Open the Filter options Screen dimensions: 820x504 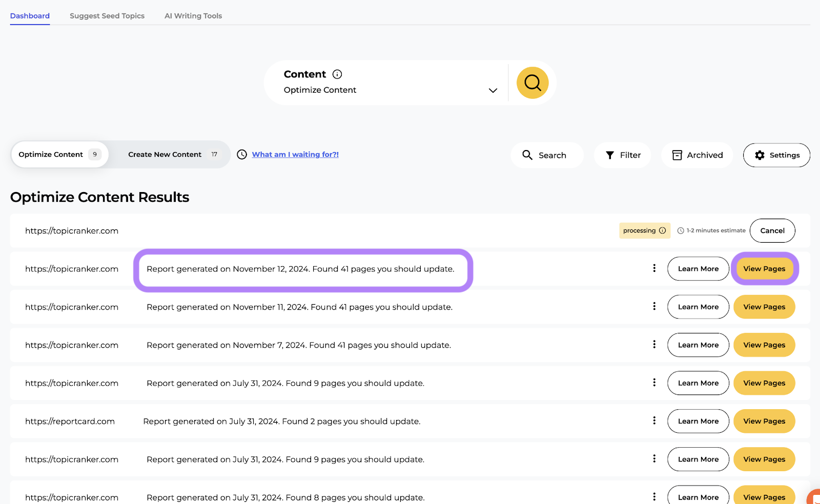(x=623, y=155)
